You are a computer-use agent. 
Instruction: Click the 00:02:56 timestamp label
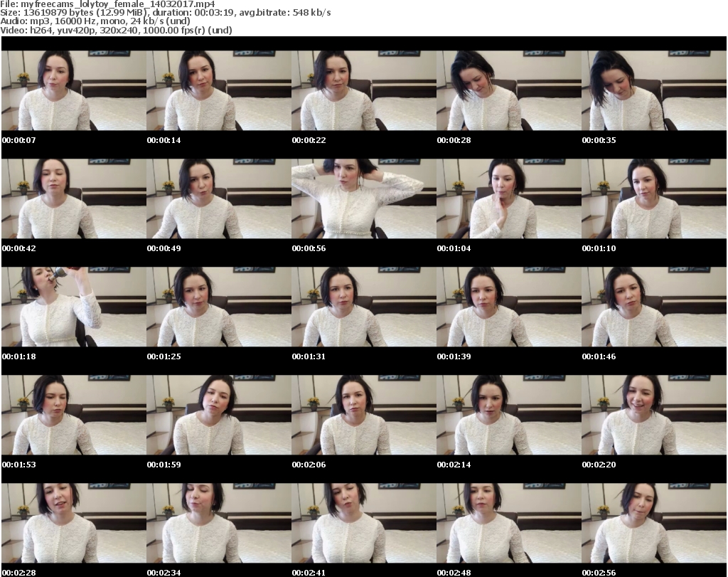[599, 572]
